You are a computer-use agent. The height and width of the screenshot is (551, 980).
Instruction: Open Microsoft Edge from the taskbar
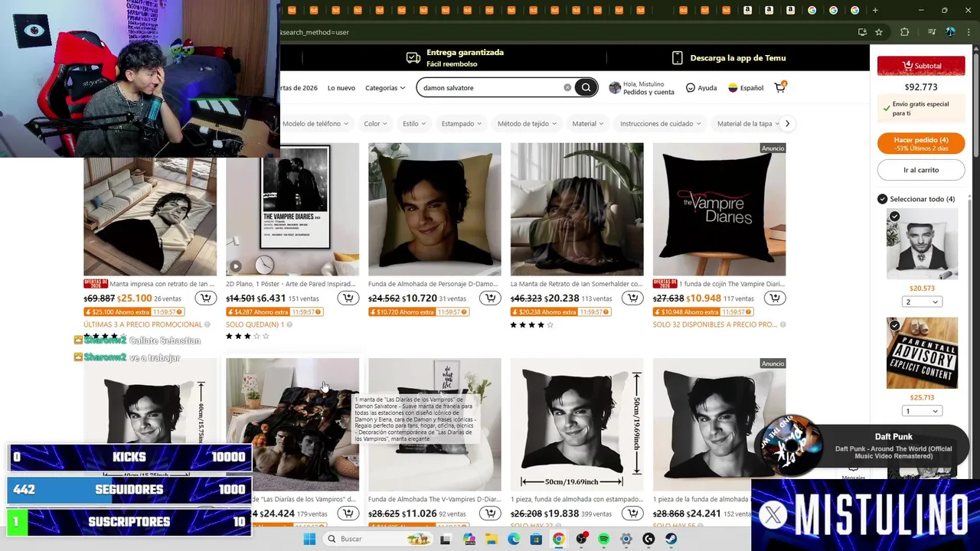click(514, 539)
